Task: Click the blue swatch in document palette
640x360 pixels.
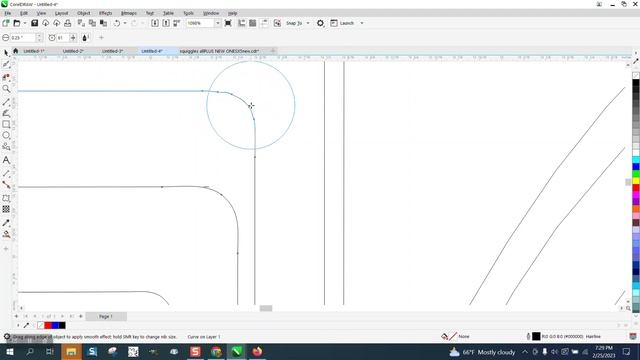Action: pos(55,325)
